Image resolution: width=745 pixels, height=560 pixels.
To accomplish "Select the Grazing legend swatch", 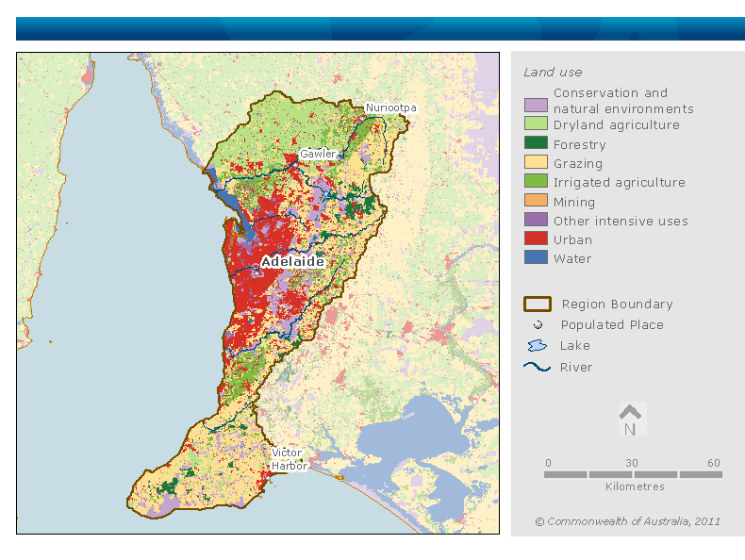I will click(536, 162).
